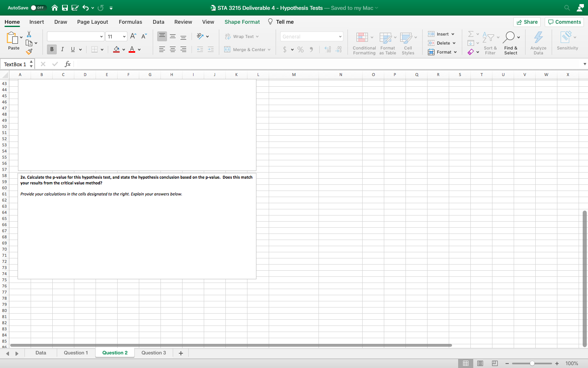This screenshot has height=368, width=588.
Task: Apply comma style format
Action: click(311, 49)
